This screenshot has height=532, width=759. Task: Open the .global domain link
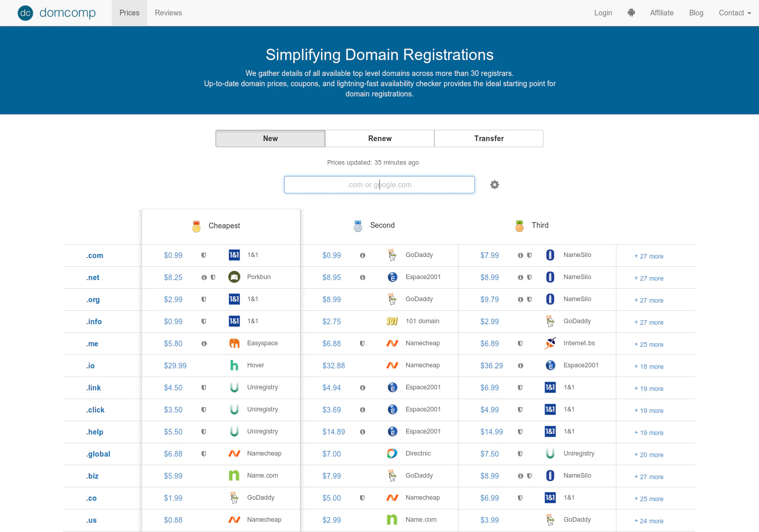point(98,454)
